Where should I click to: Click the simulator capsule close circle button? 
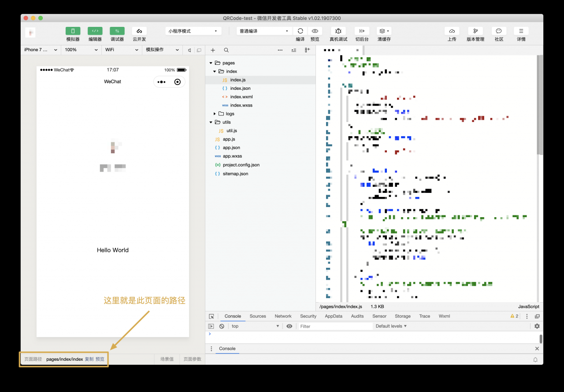[x=178, y=82]
